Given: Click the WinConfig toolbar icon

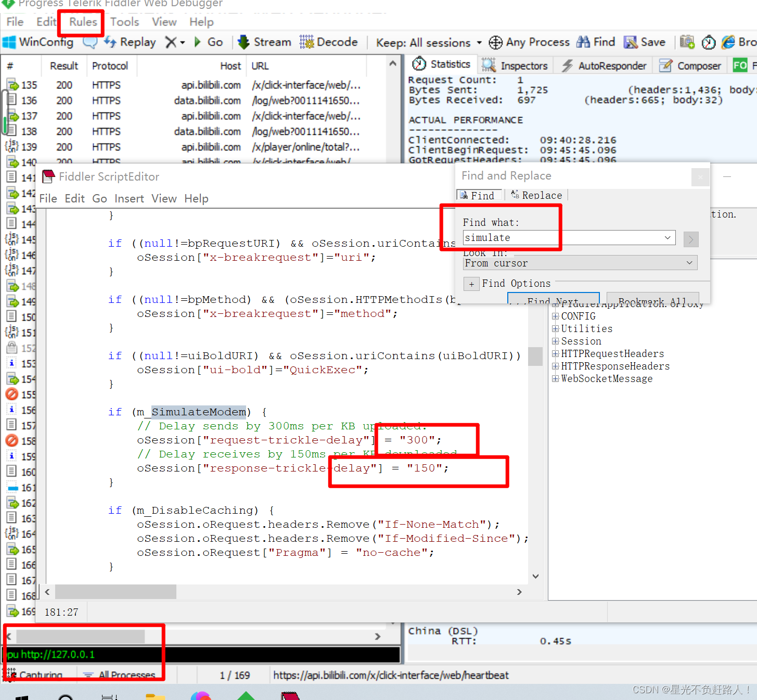Looking at the screenshot, I should point(9,42).
